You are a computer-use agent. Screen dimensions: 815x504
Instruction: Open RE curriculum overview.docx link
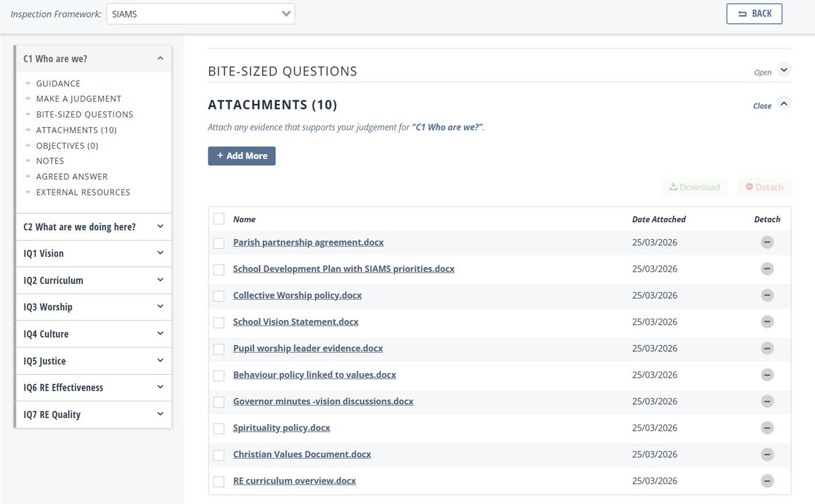(x=294, y=481)
